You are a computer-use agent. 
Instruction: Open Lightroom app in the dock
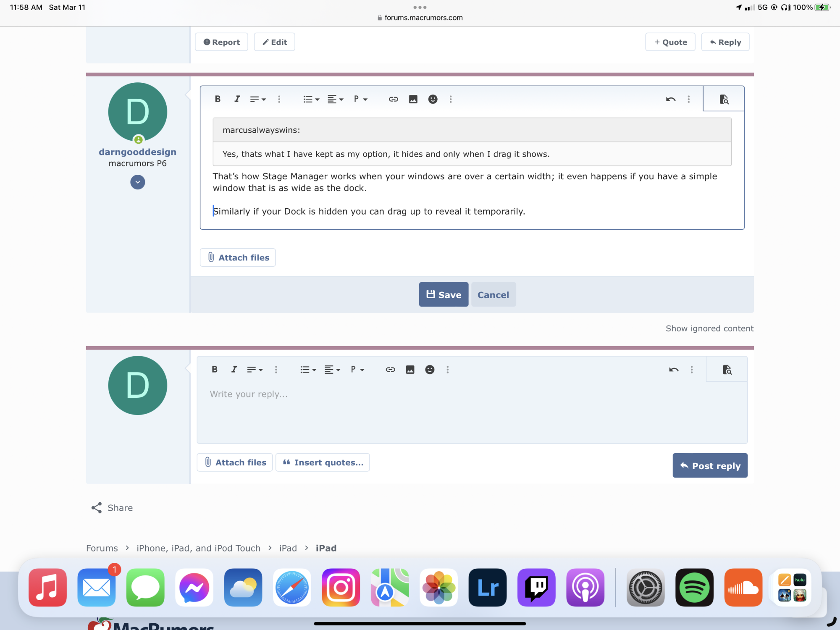point(488,588)
